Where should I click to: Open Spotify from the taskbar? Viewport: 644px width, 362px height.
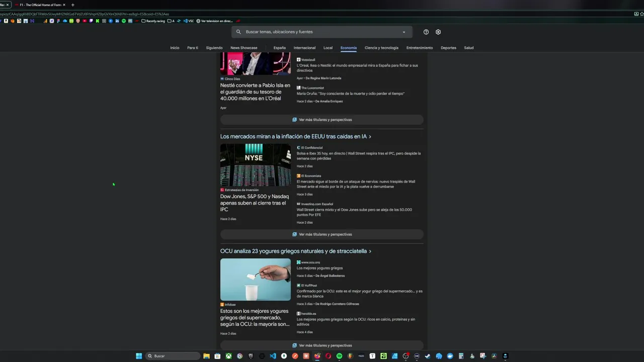(340, 356)
